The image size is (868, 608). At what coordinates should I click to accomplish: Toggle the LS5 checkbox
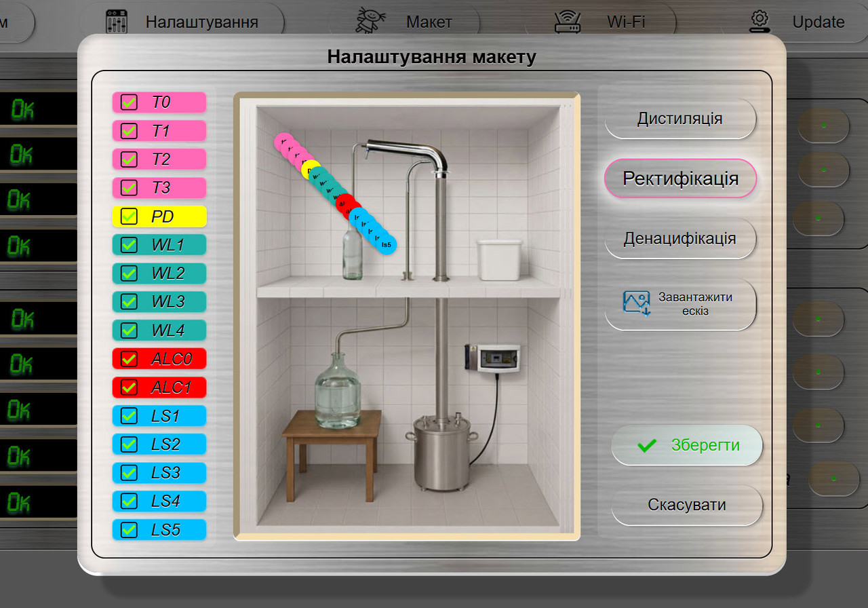129,530
